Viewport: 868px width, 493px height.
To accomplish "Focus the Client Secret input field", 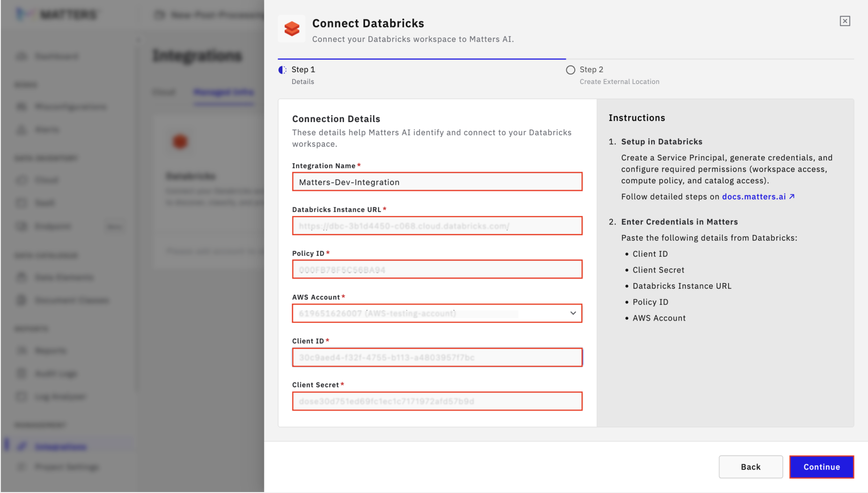I will coord(437,401).
